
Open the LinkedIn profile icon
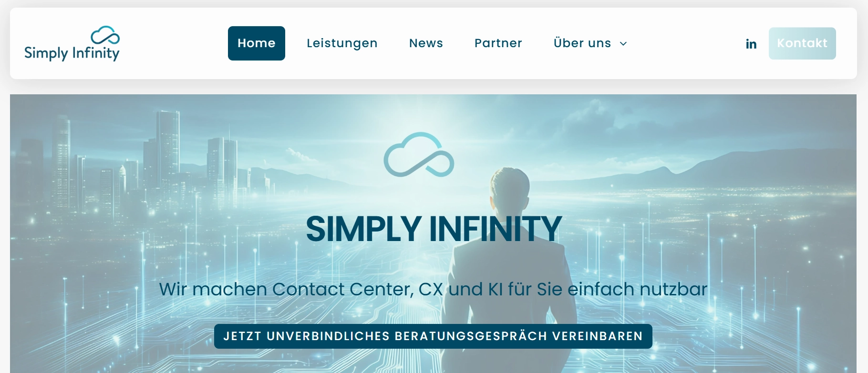[751, 44]
